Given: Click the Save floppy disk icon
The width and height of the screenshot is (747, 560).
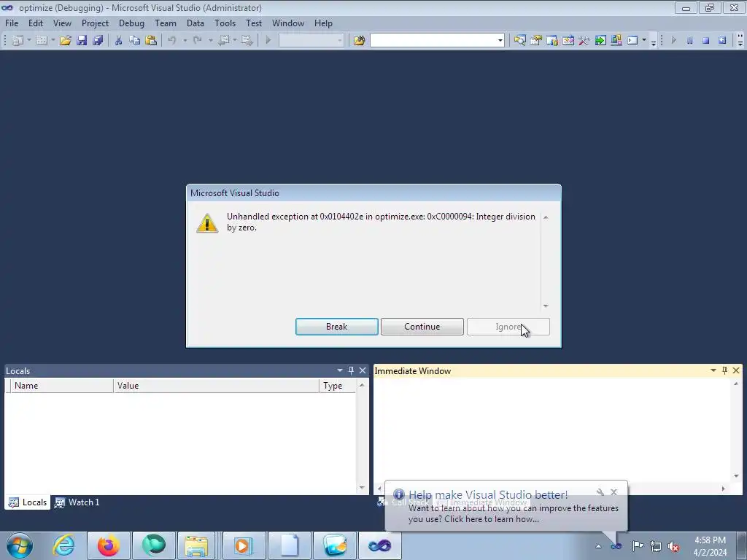Looking at the screenshot, I should point(82,41).
